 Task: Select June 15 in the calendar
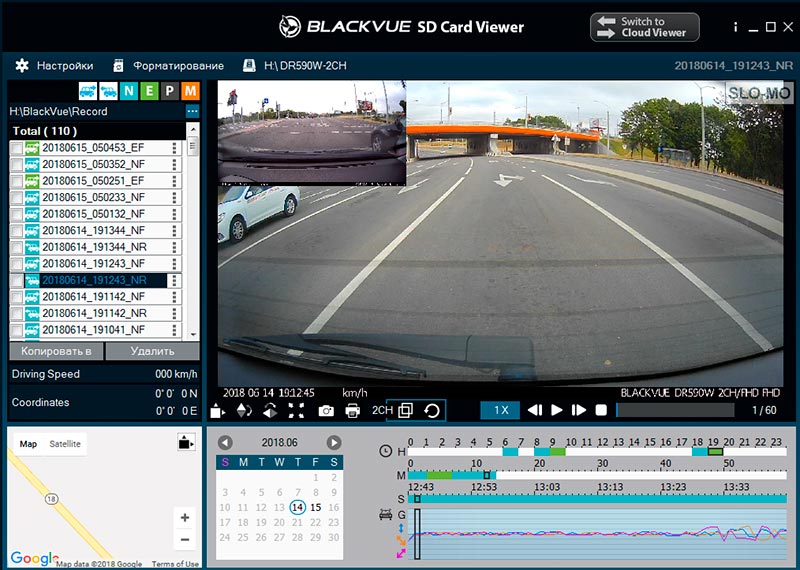tap(316, 507)
